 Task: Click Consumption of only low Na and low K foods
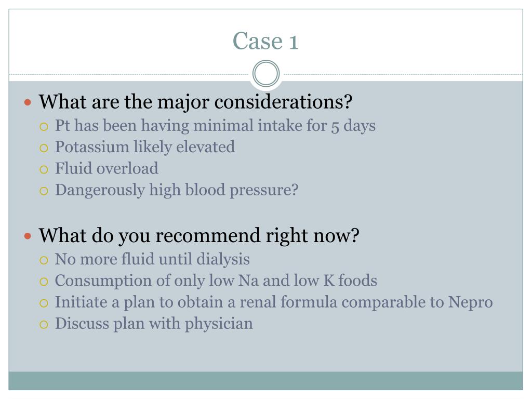(216, 281)
